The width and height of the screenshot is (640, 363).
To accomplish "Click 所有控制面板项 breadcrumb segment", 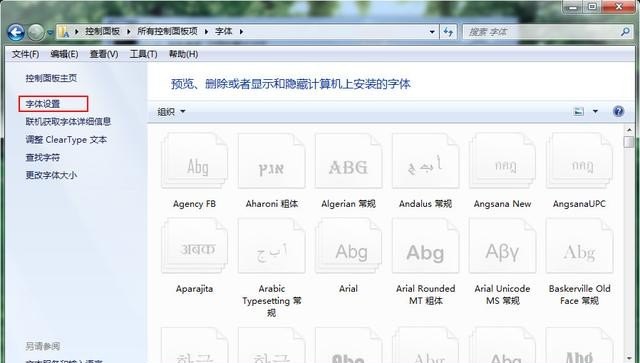I will (x=167, y=31).
